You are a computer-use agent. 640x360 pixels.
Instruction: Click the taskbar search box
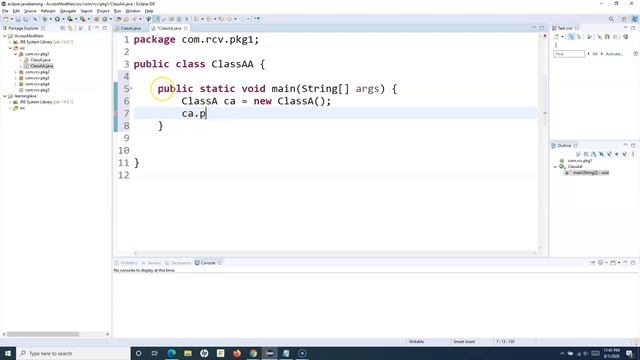[x=73, y=353]
